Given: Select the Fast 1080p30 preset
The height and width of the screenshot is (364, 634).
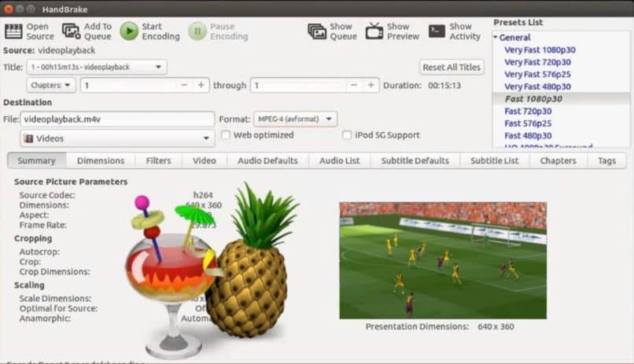Looking at the screenshot, I should [533, 98].
